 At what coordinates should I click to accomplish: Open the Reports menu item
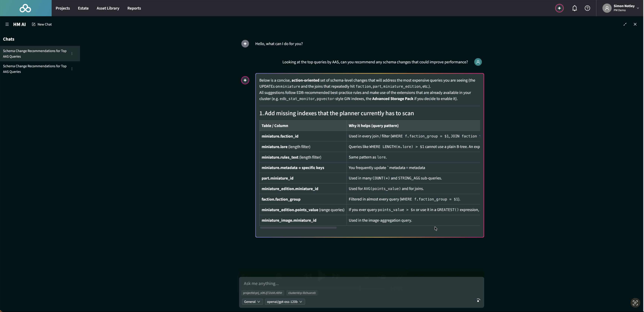point(134,8)
